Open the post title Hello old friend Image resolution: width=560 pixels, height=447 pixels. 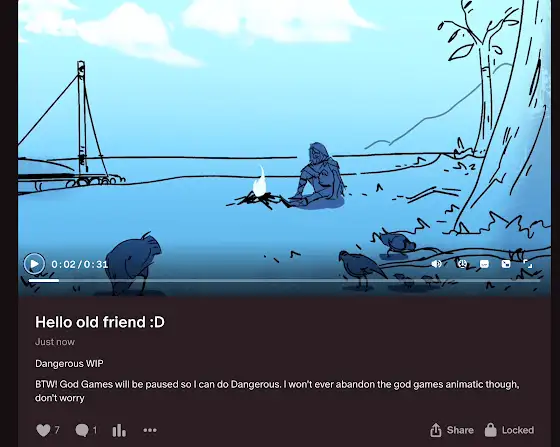coord(100,322)
